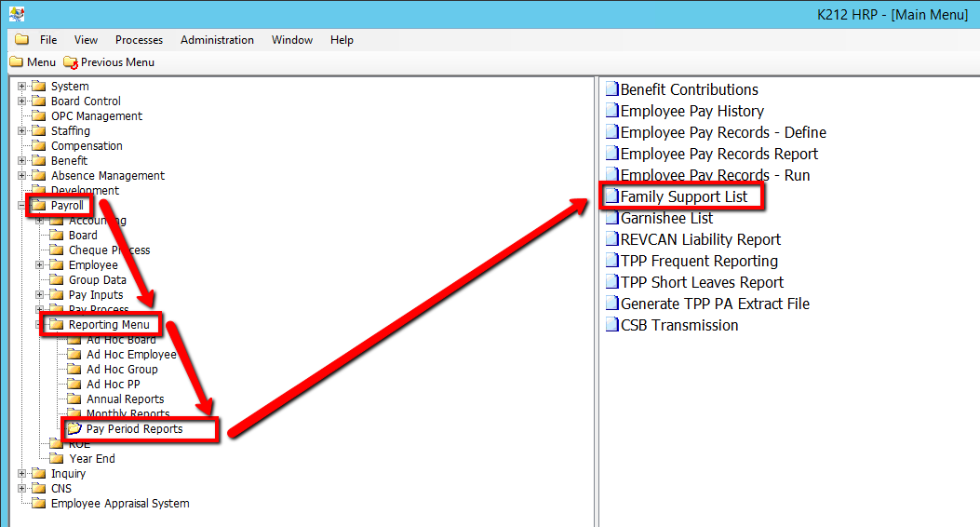980x527 pixels.
Task: Open the Administration menu
Action: (x=217, y=40)
